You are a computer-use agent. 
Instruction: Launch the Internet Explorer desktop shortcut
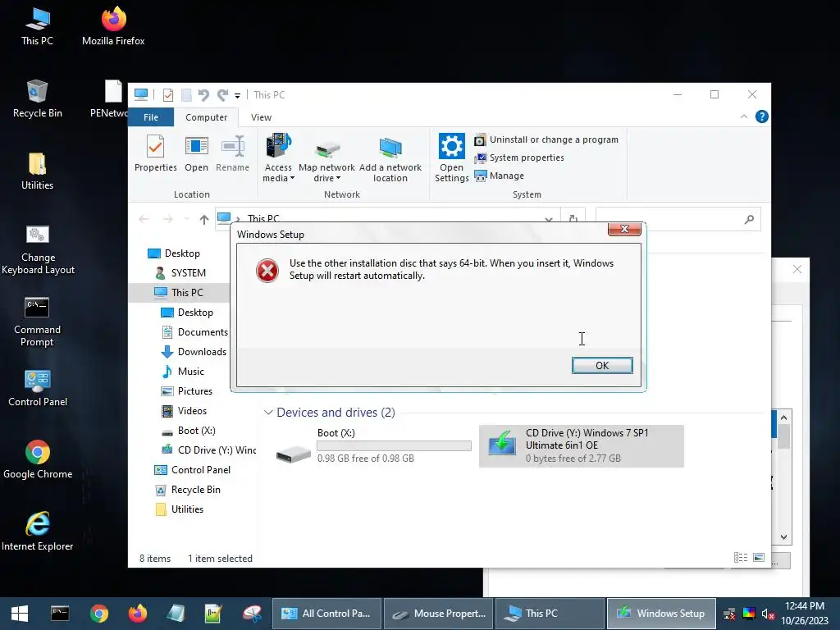coord(38,532)
